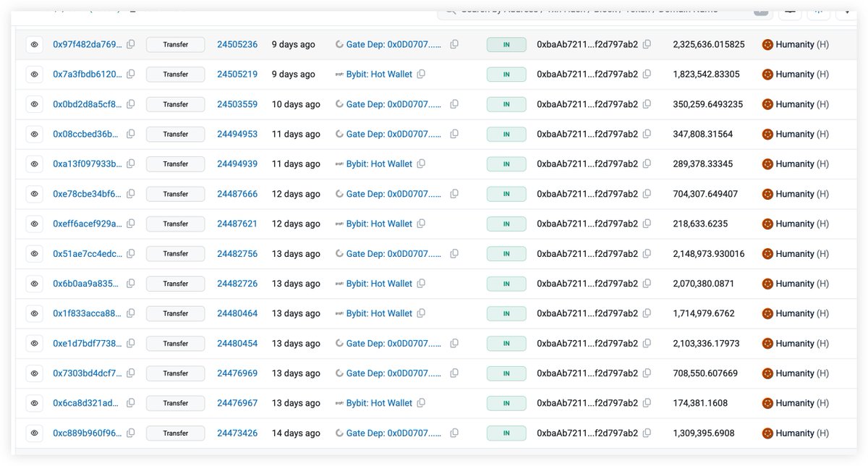This screenshot has width=868, height=466.
Task: Preview transaction 0x6b0aa9a835 with eye icon
Action: coord(34,284)
